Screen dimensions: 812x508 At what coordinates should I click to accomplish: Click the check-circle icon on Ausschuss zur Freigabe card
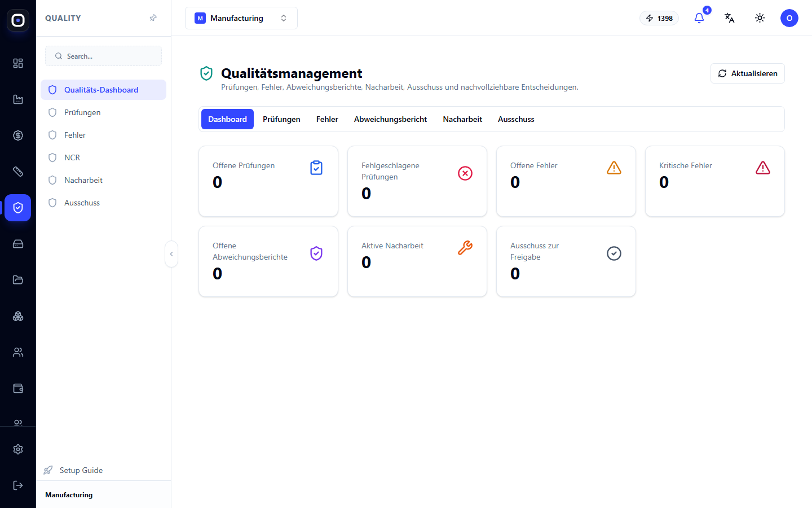tap(614, 253)
